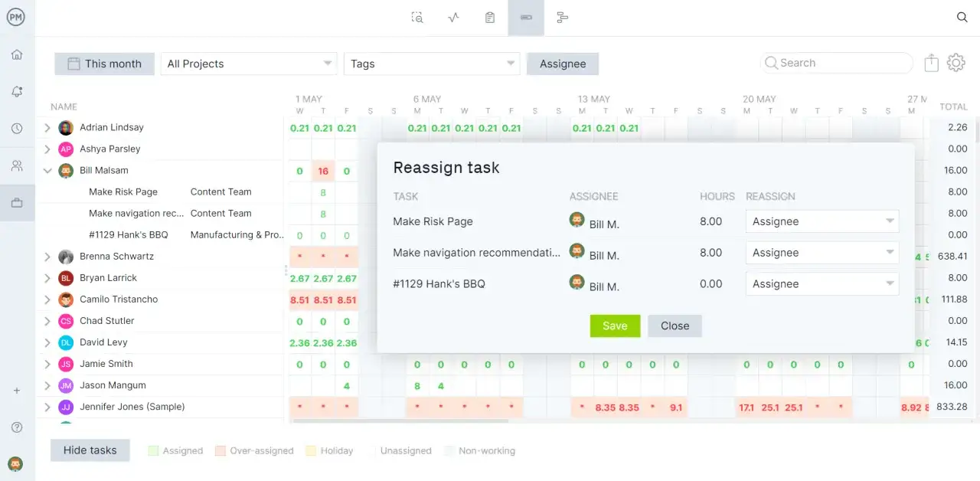Screen dimensions: 980x481
Task: Expand Brenna Schwartz's row
Action: [x=47, y=257]
